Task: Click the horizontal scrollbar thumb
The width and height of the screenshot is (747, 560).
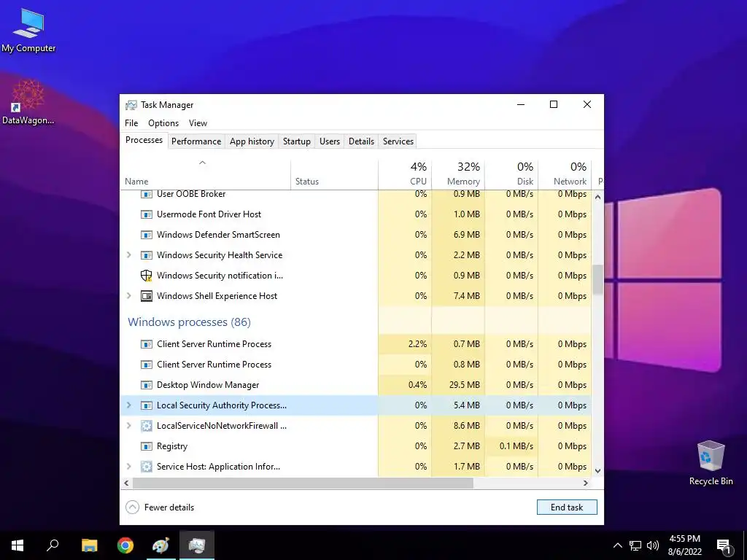Action: (303, 483)
